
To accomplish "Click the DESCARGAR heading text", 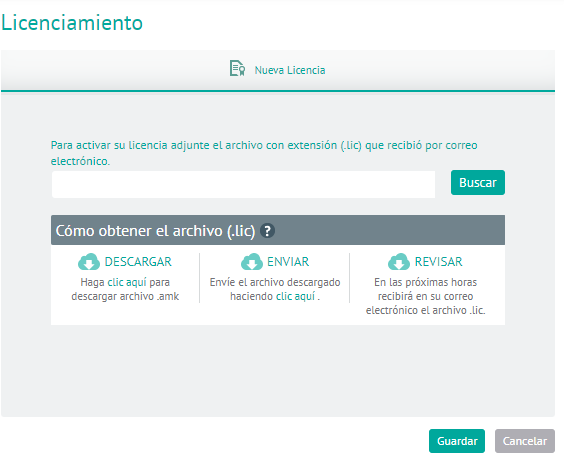I will point(138,262).
